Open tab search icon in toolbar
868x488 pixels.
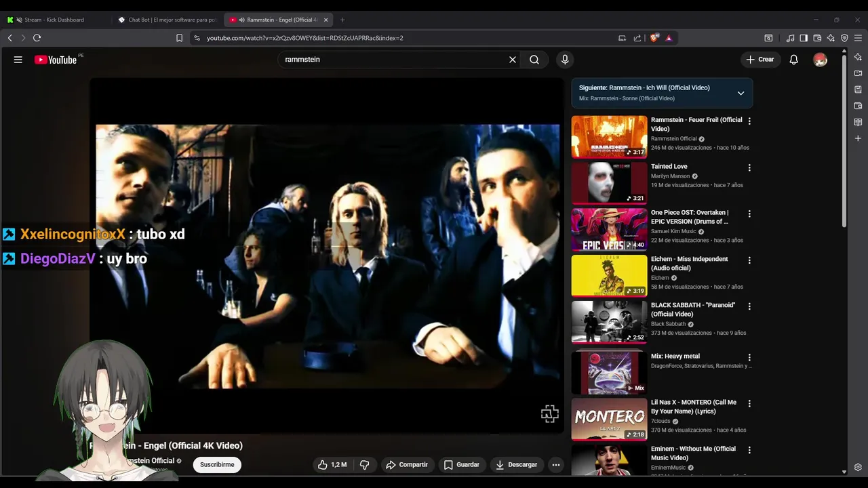pos(768,38)
